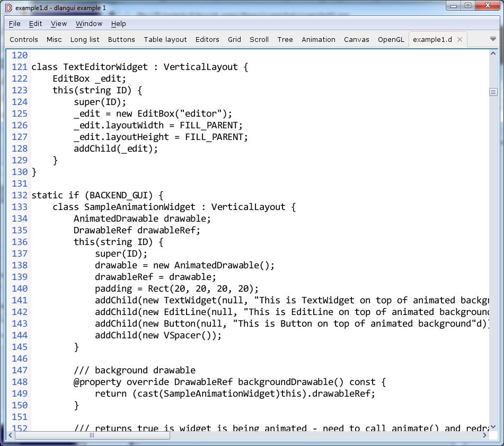The width and height of the screenshot is (504, 446).
Task: Click the vertical scrollbar down arrow
Action: 493,426
